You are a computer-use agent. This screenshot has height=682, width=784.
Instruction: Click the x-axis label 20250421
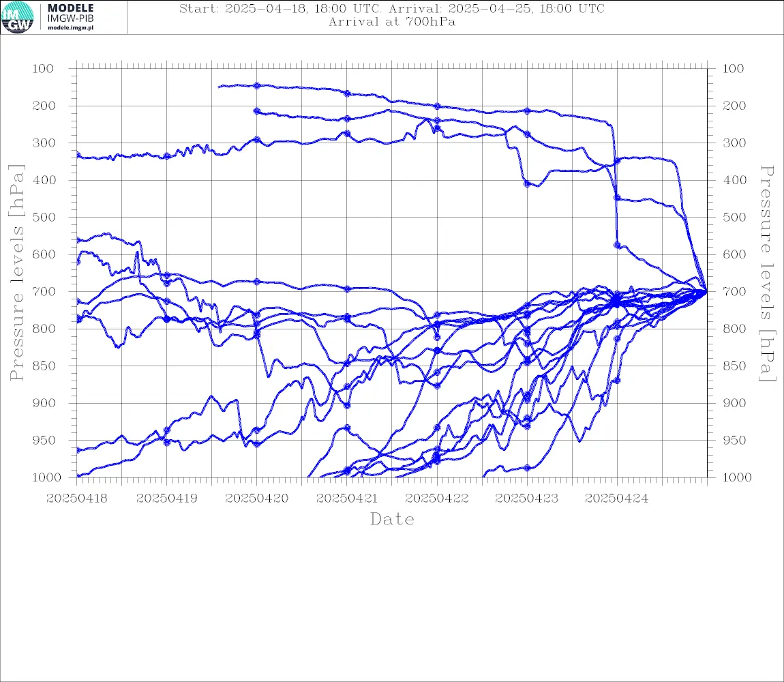click(x=347, y=499)
